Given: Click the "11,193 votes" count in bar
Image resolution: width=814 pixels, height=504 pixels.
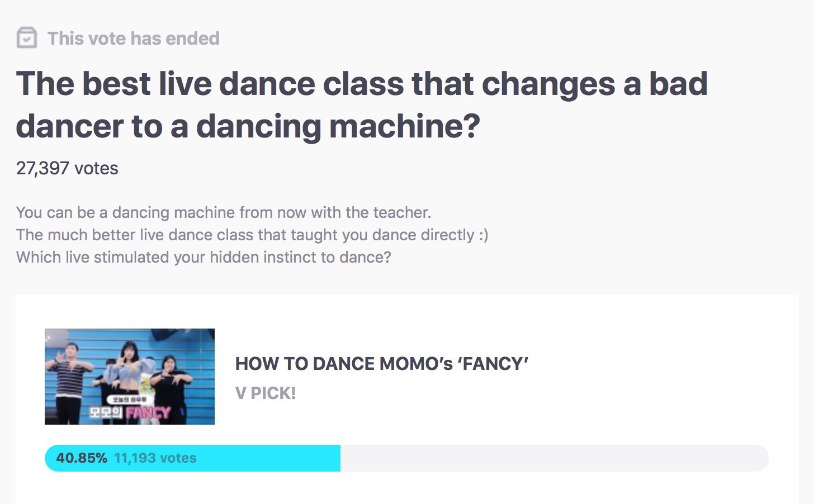Looking at the screenshot, I should 155,458.
